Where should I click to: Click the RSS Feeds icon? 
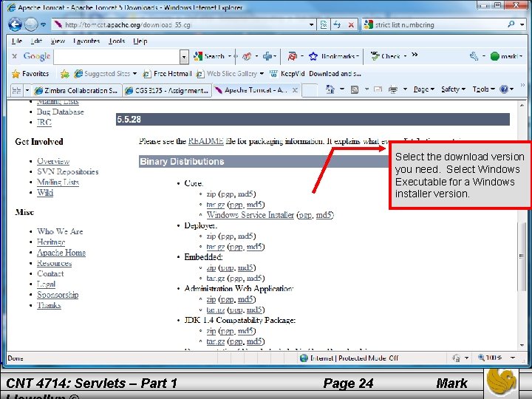click(355, 89)
